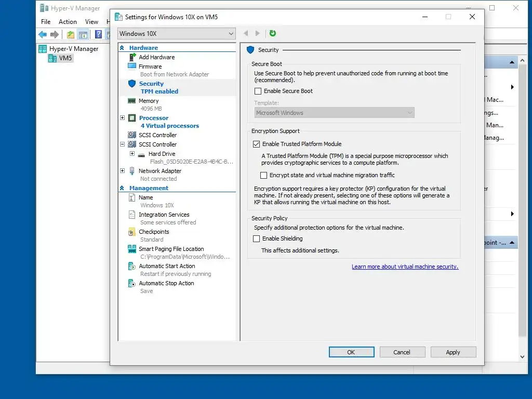Select Smart Paging File Location setting
The image size is (532, 399).
(x=177, y=253)
